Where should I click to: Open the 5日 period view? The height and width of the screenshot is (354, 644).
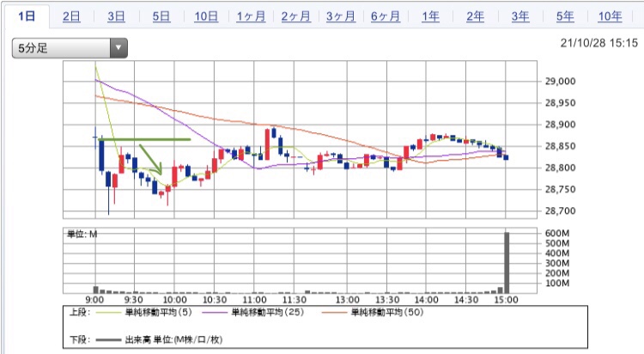161,16
